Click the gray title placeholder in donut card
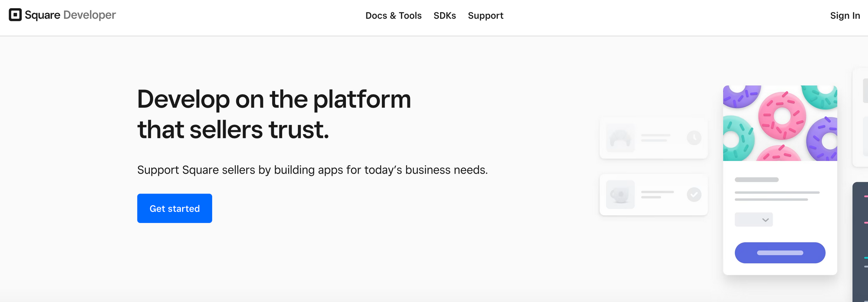868x302 pixels. [756, 180]
